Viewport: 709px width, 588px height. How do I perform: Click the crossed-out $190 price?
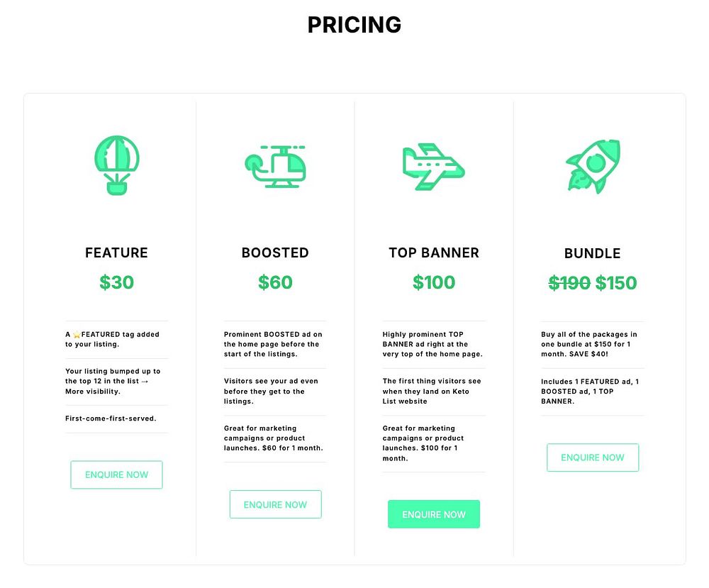point(569,283)
